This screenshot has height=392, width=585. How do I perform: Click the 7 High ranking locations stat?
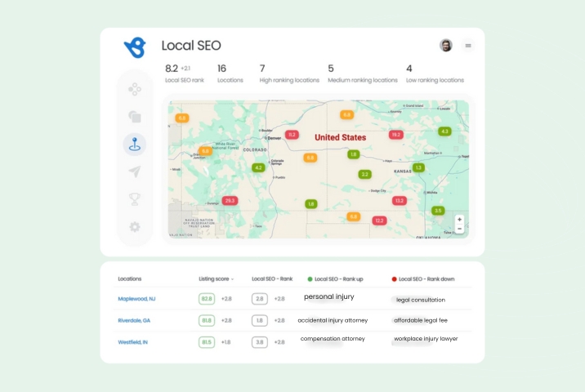point(289,73)
